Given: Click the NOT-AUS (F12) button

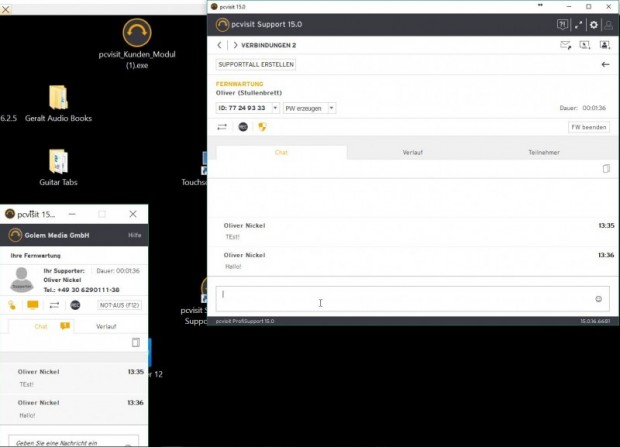Looking at the screenshot, I should click(x=119, y=305).
